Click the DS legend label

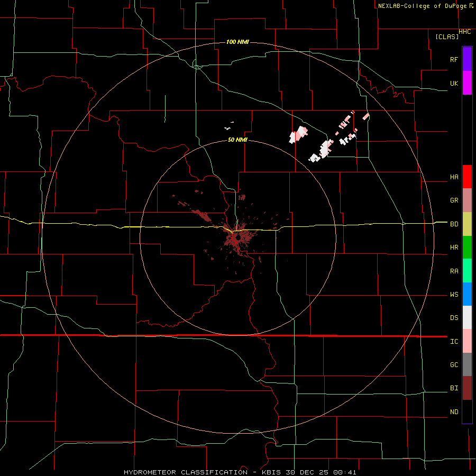(x=454, y=318)
